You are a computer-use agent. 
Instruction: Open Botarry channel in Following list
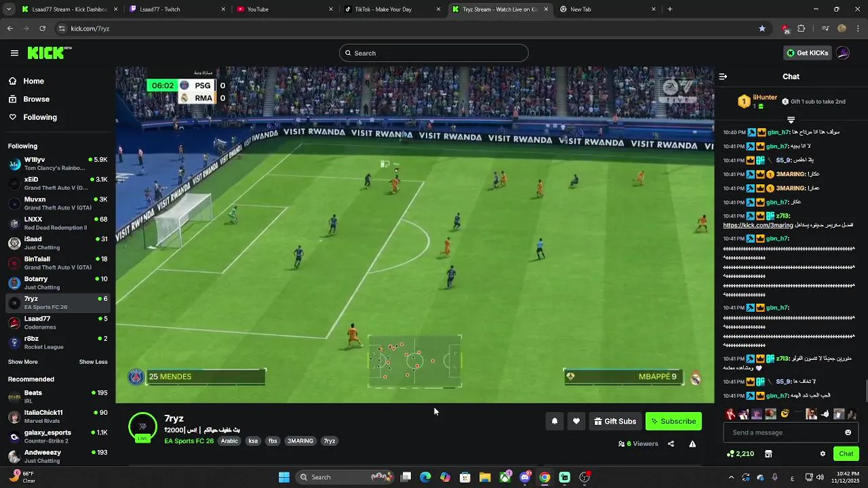point(58,283)
